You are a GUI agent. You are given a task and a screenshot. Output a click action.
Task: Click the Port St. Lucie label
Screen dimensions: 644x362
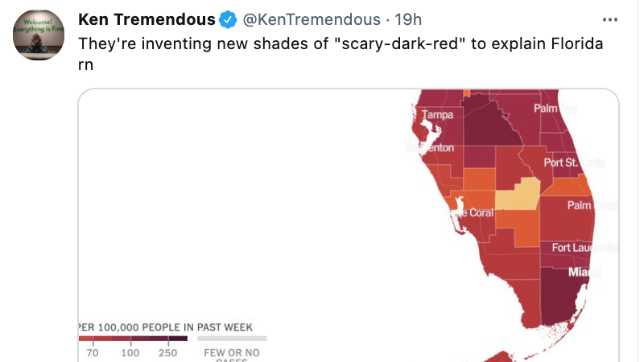574,162
